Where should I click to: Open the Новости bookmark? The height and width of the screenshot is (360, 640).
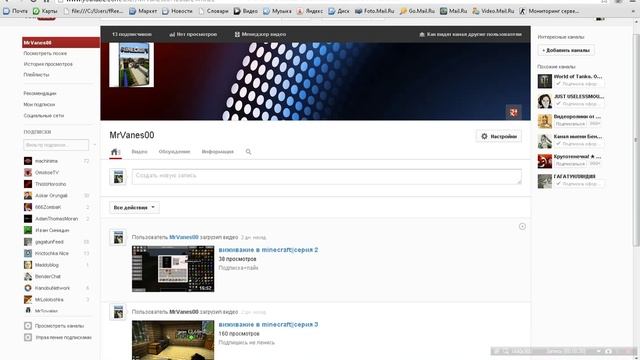point(177,11)
